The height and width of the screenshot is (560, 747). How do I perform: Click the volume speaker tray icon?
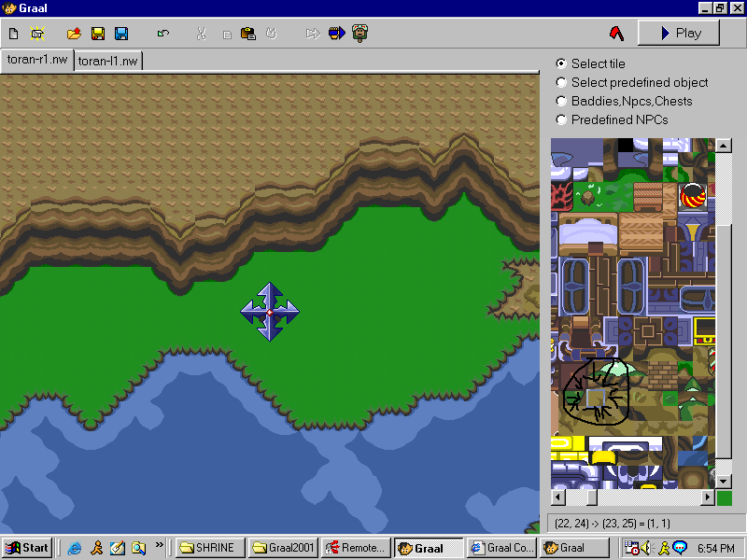[647, 548]
